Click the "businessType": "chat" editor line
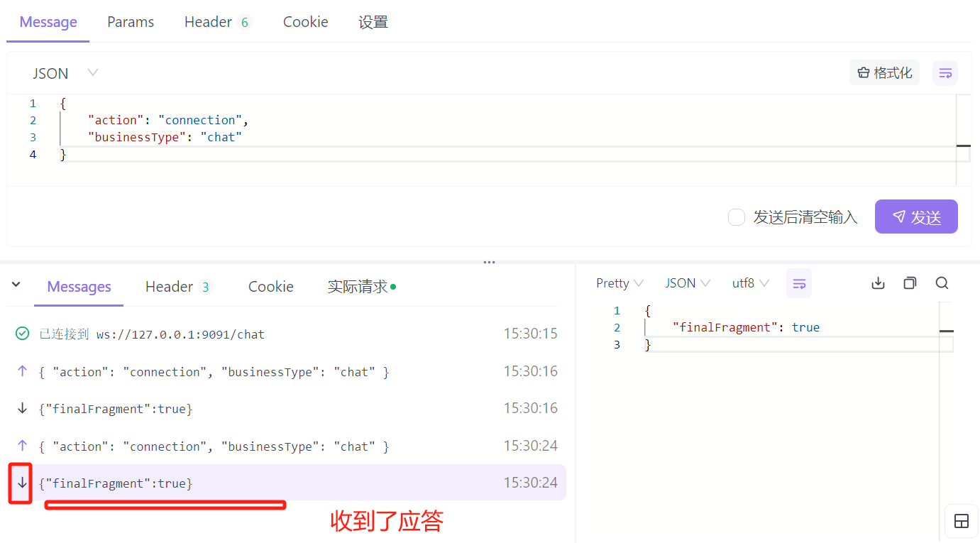This screenshot has height=543, width=980. tap(165, 137)
